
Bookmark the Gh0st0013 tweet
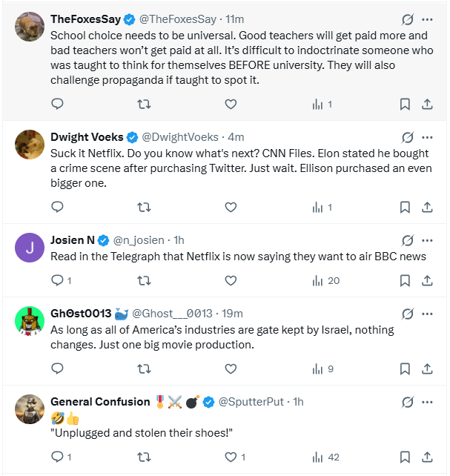(x=405, y=368)
